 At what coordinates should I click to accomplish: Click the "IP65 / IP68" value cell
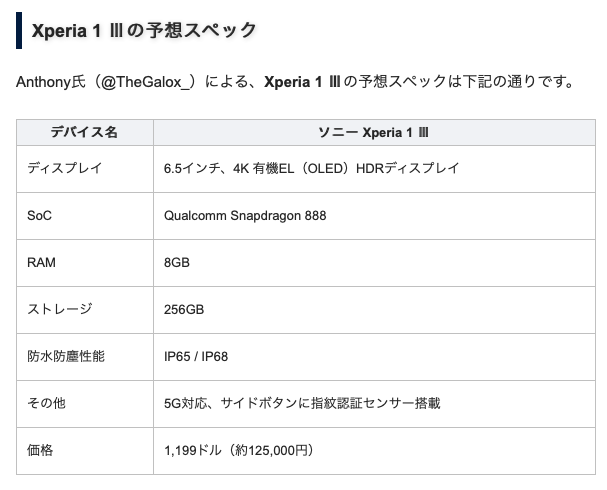(196, 356)
